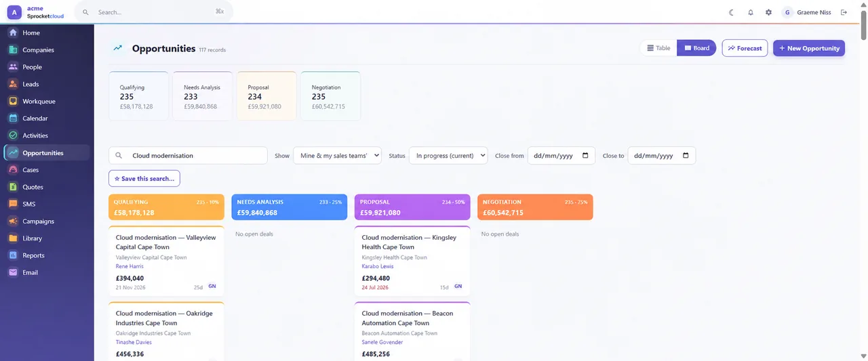Click the SMS chat bubble icon
Screen dimensions: 868x361
coord(13,204)
